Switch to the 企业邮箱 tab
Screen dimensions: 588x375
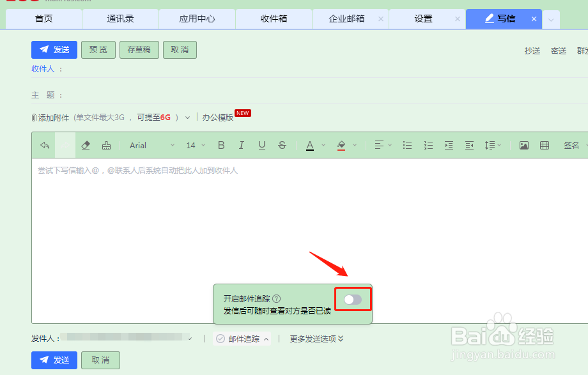(346, 19)
